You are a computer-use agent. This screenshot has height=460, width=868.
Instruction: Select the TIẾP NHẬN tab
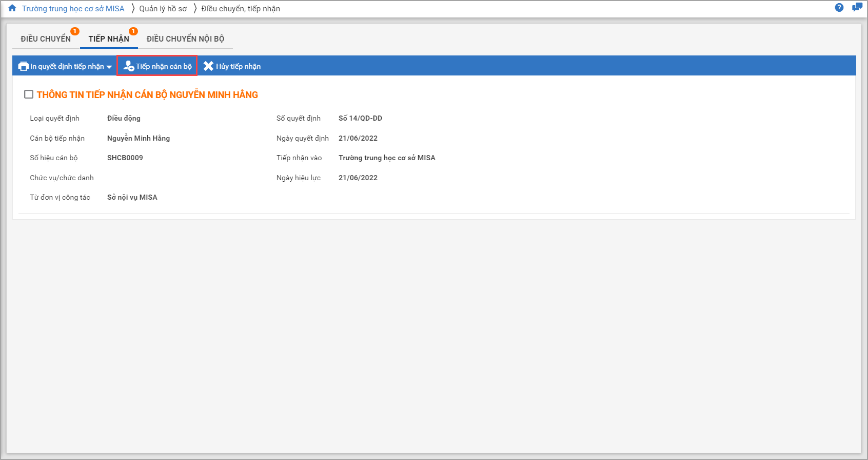pyautogui.click(x=109, y=39)
